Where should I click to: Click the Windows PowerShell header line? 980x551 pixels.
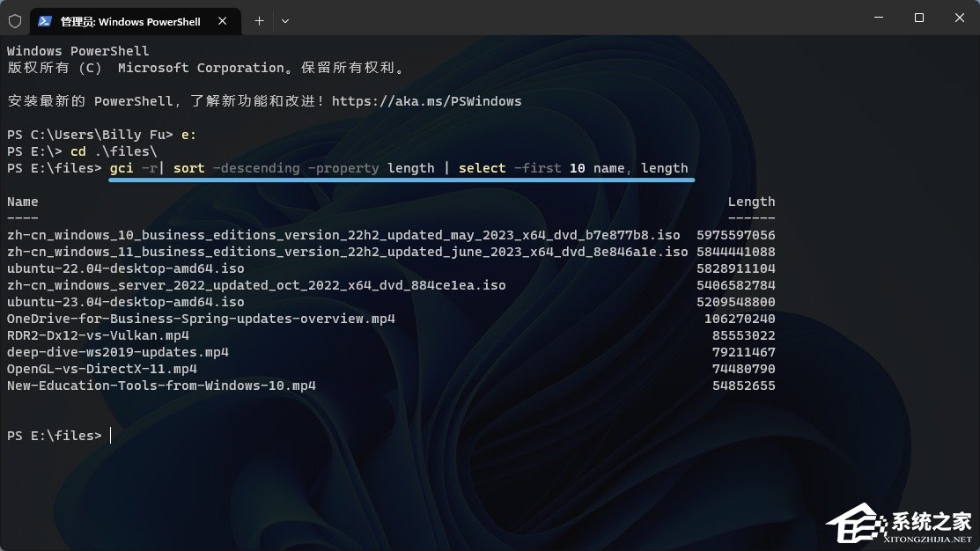tap(78, 51)
